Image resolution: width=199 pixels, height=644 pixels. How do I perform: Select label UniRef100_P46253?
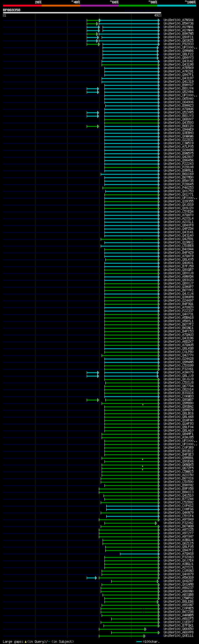coord(178,188)
